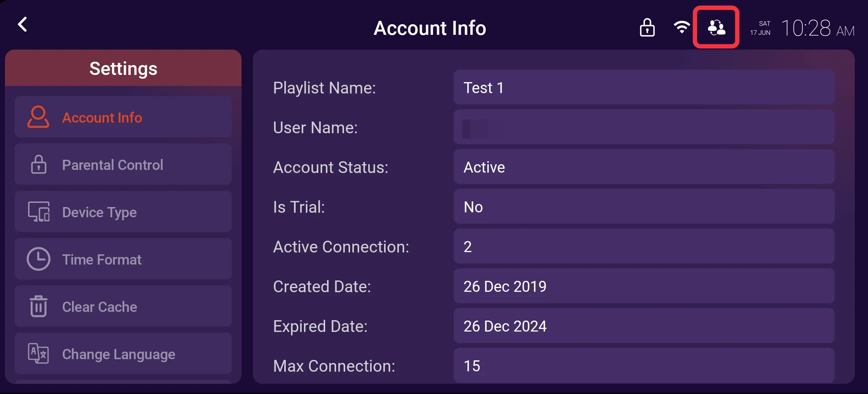
Task: Tap the SAT 17 JUN date
Action: click(760, 28)
